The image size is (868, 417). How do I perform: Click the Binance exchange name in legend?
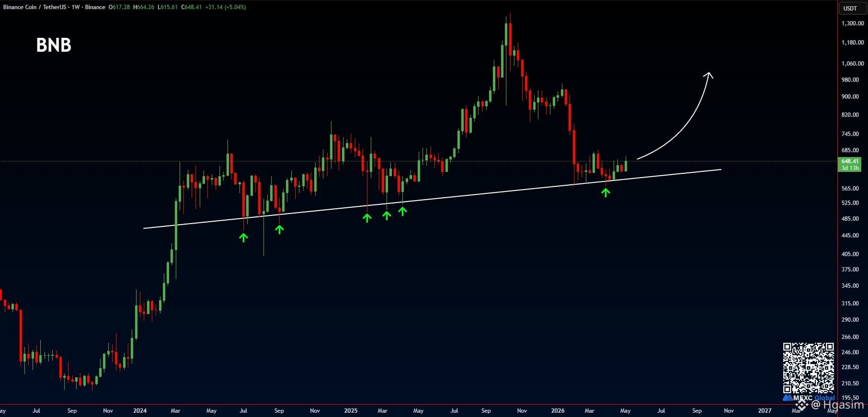coord(95,7)
